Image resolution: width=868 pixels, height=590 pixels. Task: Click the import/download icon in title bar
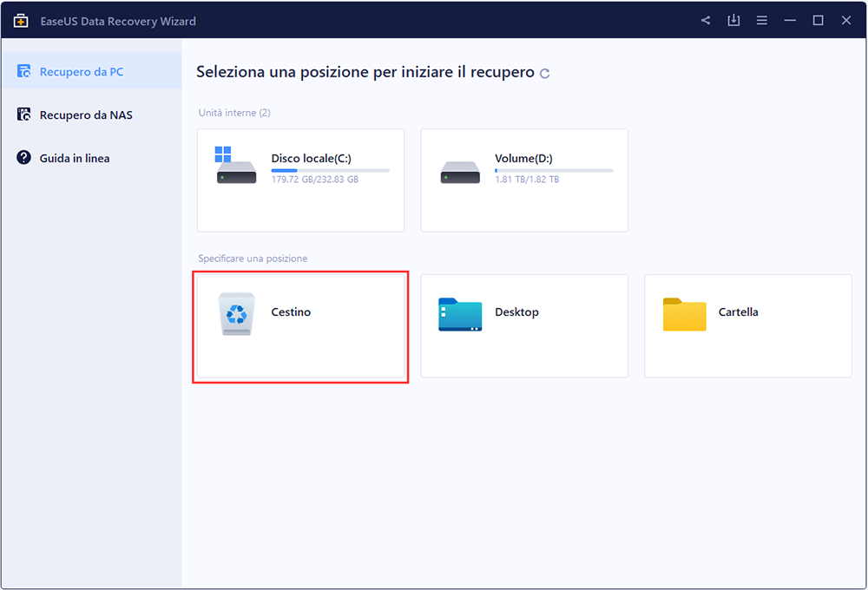(733, 21)
